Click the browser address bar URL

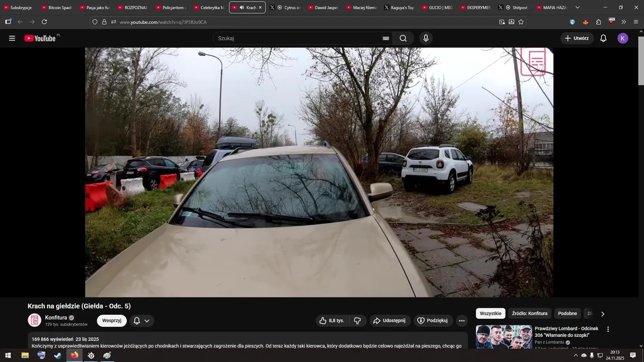pyautogui.click(x=163, y=22)
